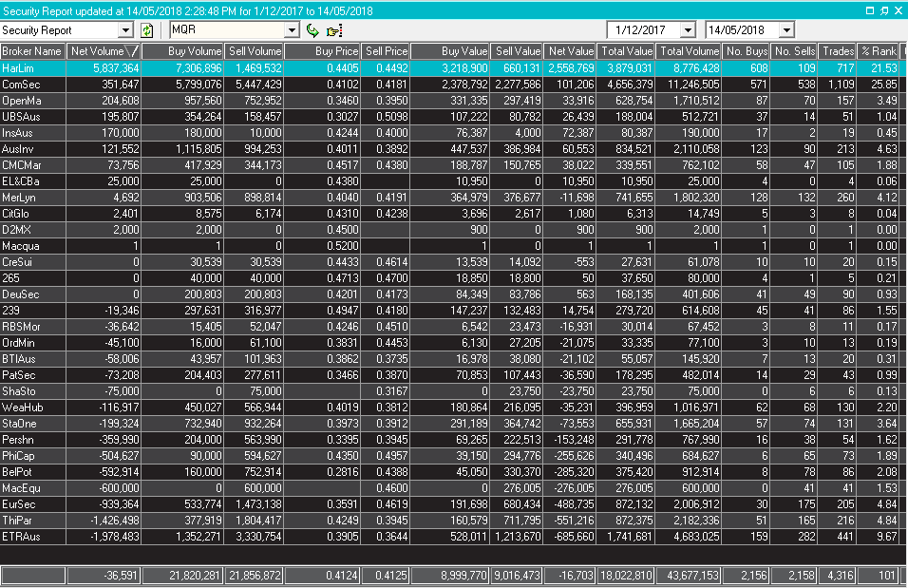This screenshot has height=588, width=908.
Task: Select the MacEqu broker name
Action: 22,489
